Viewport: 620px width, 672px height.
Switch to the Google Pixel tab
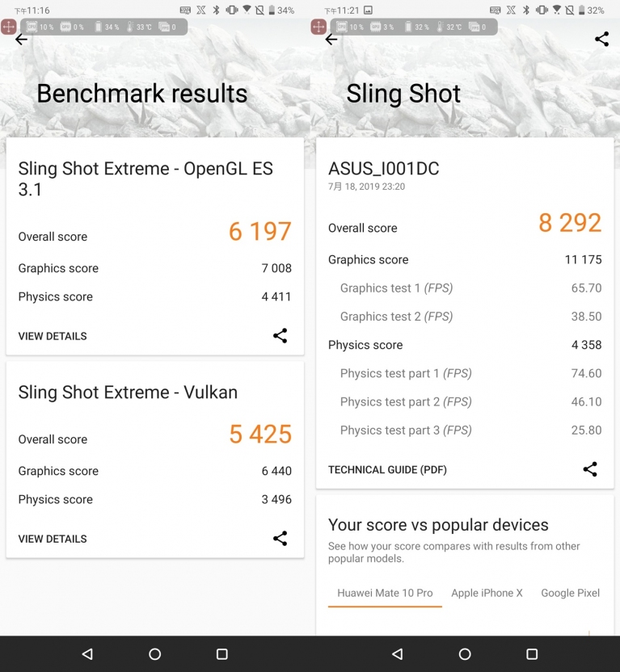(570, 593)
